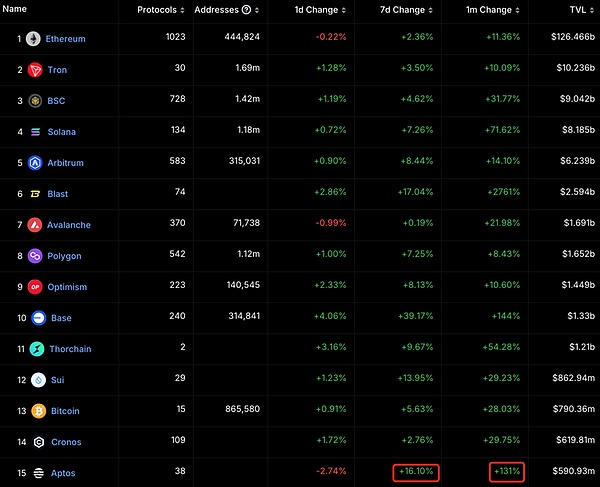The height and width of the screenshot is (487, 600).
Task: Open the Blast chain link
Action: click(x=58, y=194)
